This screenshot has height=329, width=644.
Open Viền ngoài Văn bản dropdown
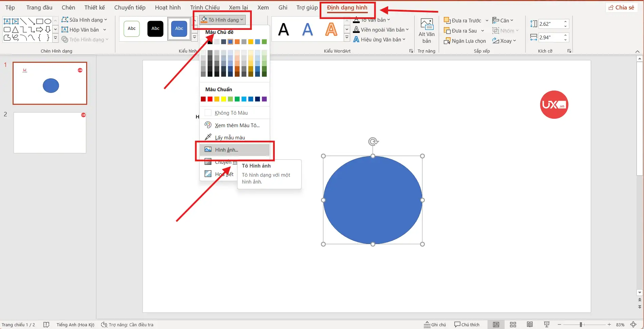(381, 30)
